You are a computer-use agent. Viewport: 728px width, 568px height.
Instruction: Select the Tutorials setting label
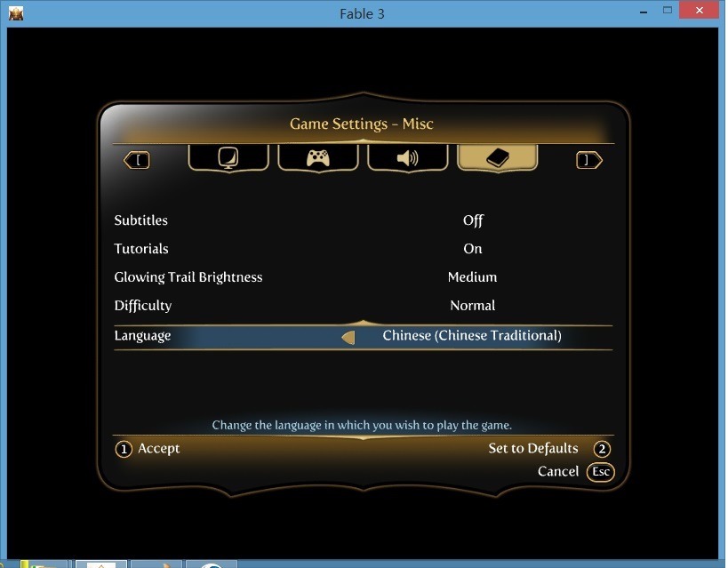pos(141,249)
